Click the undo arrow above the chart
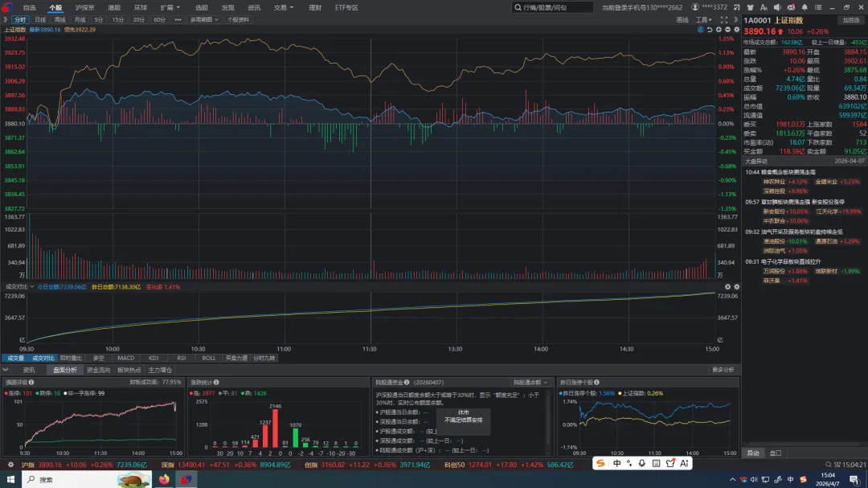 click(x=710, y=30)
